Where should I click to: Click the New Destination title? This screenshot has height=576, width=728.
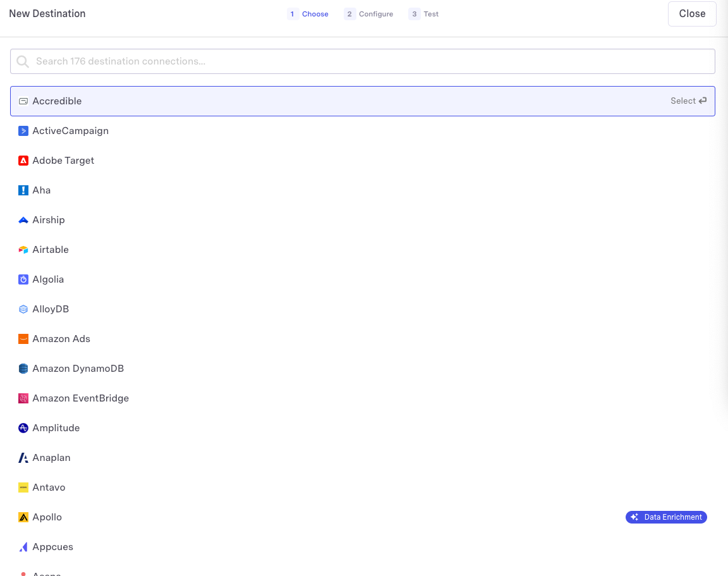tap(47, 13)
